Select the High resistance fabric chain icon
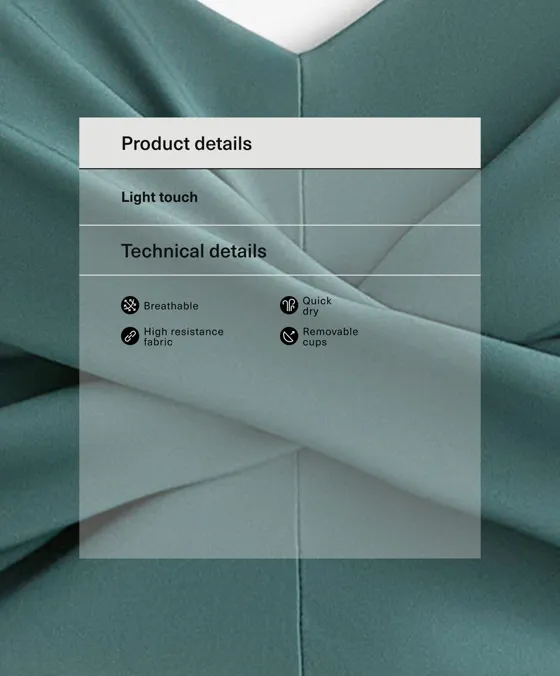 pos(130,336)
